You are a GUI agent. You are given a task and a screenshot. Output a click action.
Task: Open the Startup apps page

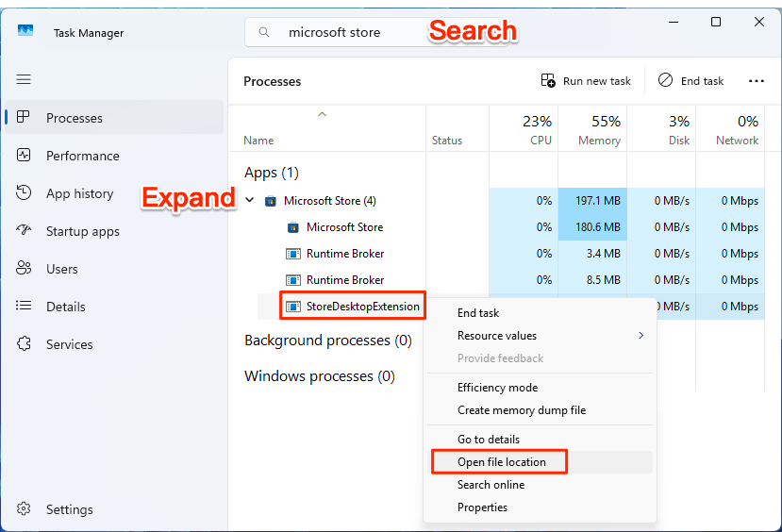tap(114, 231)
